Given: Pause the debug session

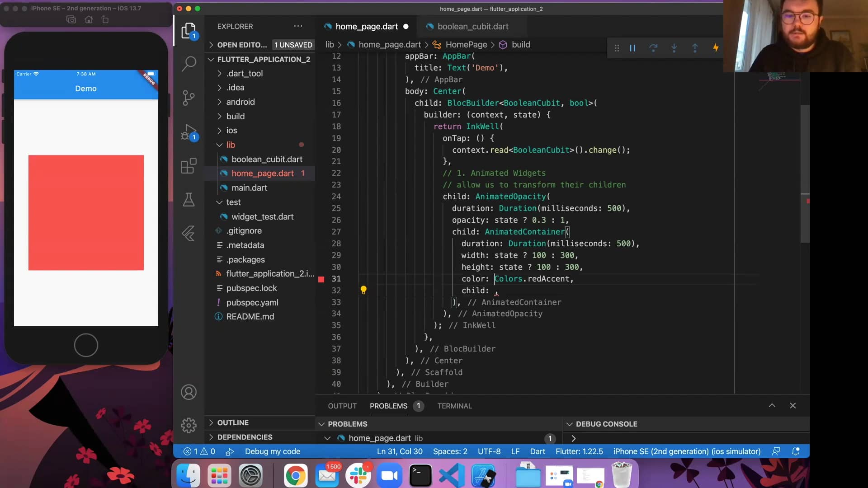Looking at the screenshot, I should pyautogui.click(x=632, y=48).
